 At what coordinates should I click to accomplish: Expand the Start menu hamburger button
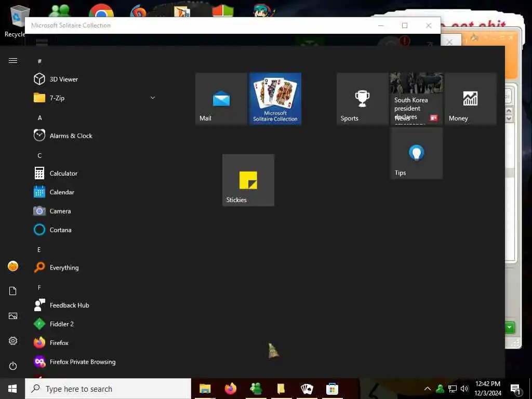13,61
